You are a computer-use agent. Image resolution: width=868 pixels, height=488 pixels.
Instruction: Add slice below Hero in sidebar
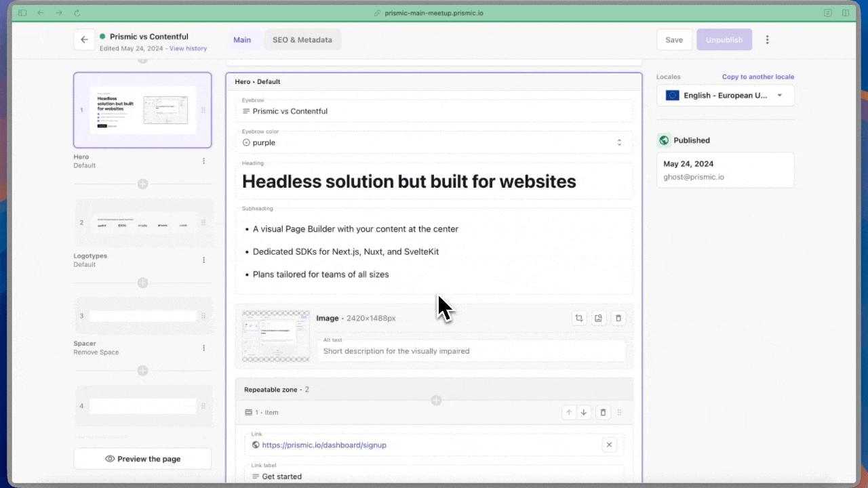click(x=142, y=184)
